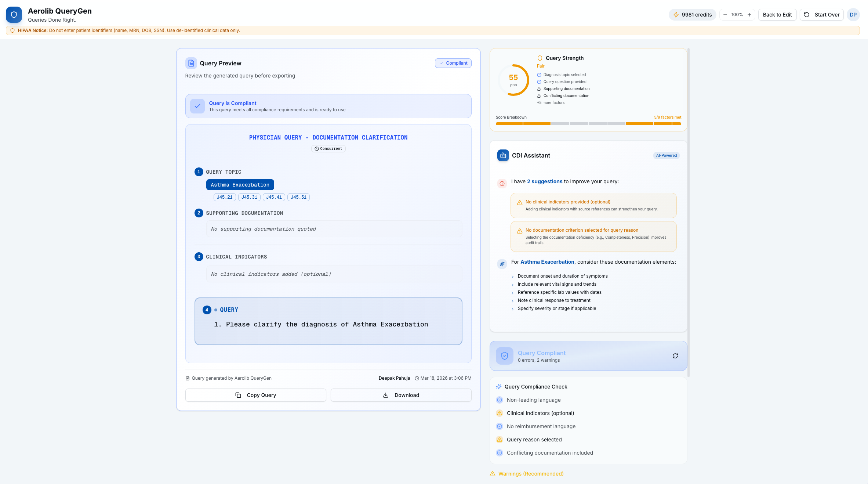Click the Query Preview document icon
Screen dimensions: 868x484
tap(191, 63)
